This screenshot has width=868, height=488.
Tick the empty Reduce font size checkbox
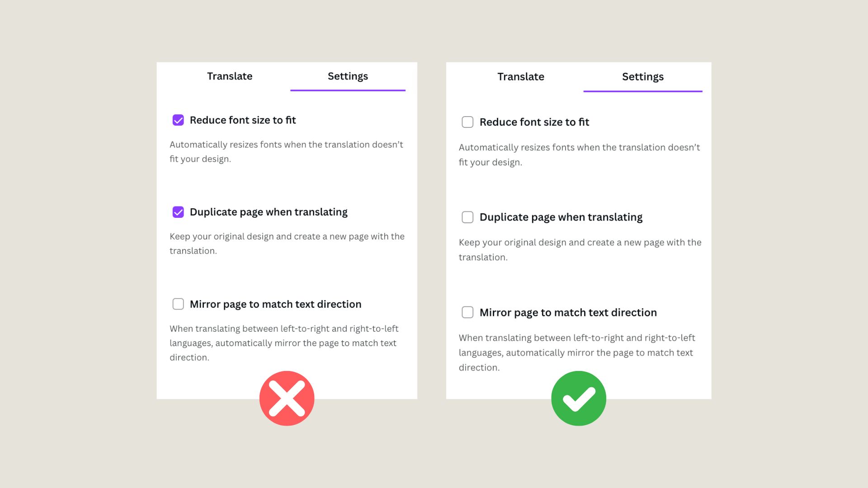tap(467, 122)
